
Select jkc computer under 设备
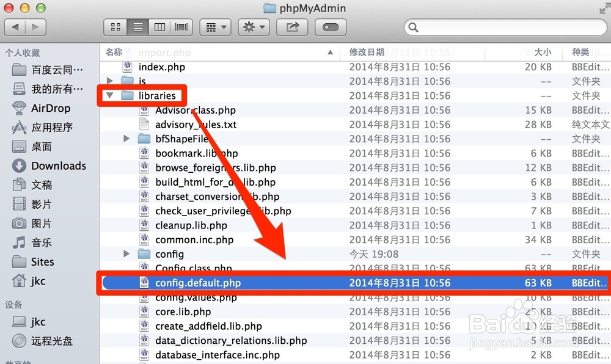(x=29, y=322)
